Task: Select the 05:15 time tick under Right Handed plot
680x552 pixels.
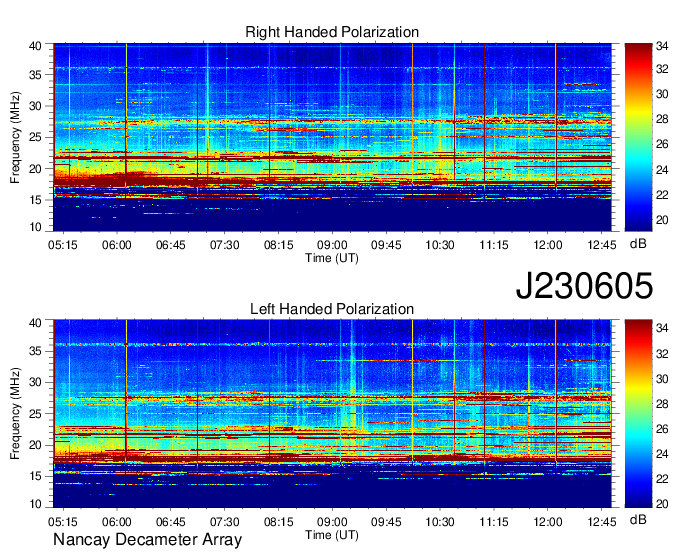Action: pos(63,245)
